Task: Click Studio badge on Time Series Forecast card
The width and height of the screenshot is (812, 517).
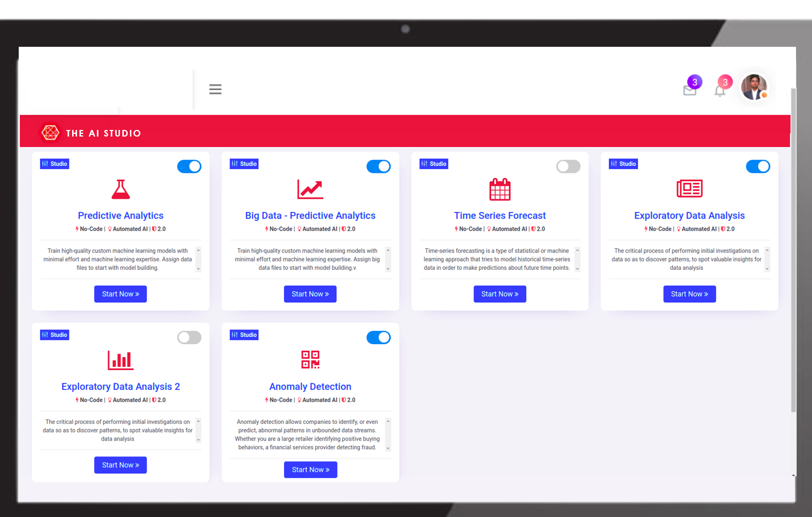Action: [x=434, y=164]
